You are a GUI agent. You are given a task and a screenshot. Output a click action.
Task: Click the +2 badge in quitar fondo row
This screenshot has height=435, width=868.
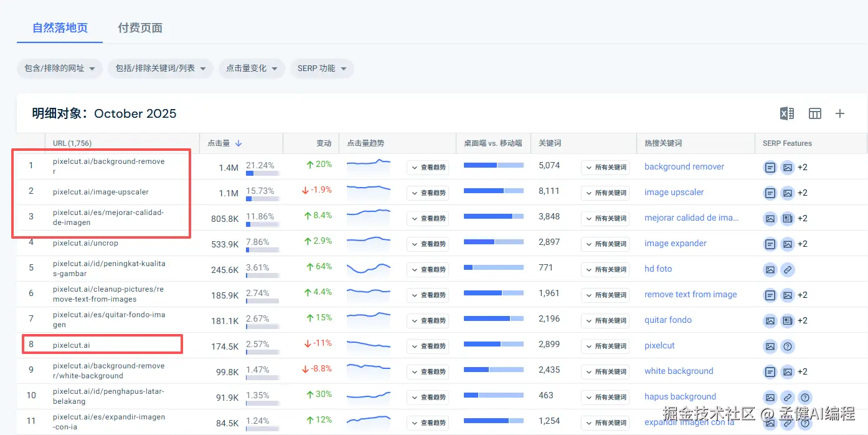(x=803, y=320)
